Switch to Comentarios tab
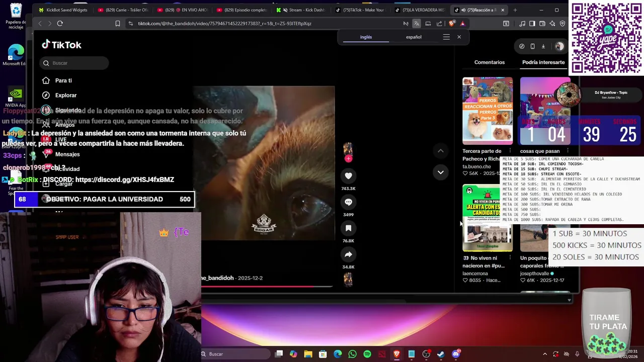 click(489, 62)
